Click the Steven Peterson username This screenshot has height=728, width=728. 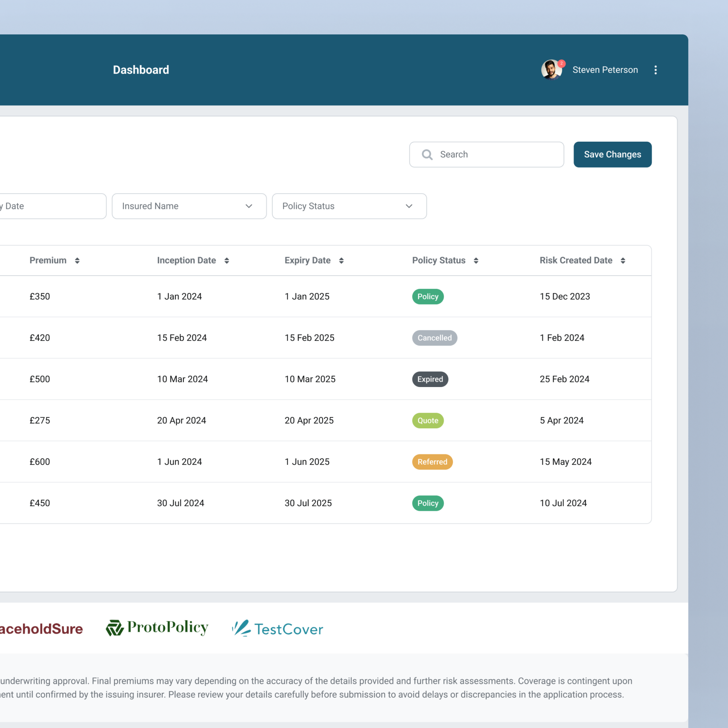[605, 70]
